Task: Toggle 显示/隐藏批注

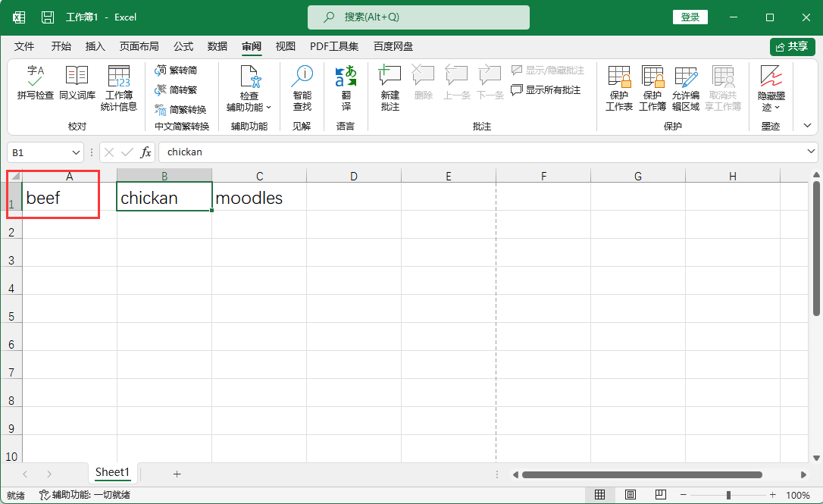Action: (x=548, y=70)
